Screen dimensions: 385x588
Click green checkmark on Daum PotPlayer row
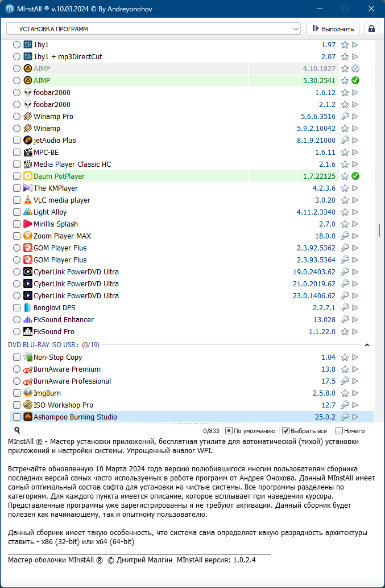[355, 176]
